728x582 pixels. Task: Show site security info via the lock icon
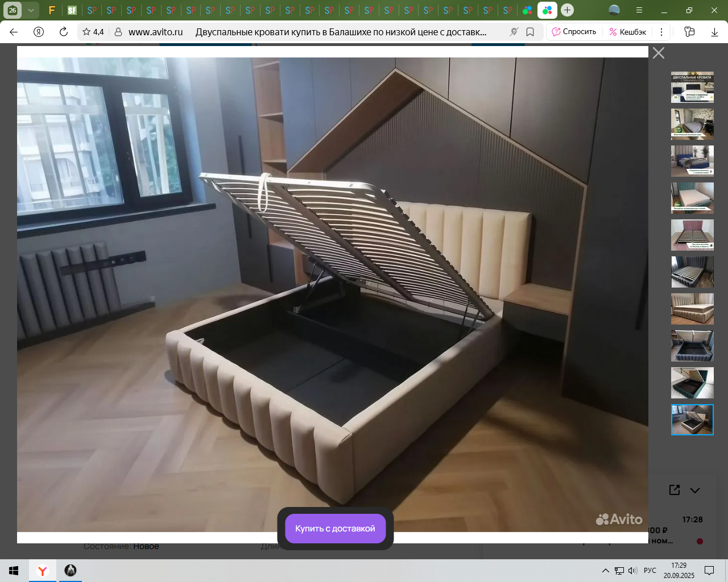[118, 32]
